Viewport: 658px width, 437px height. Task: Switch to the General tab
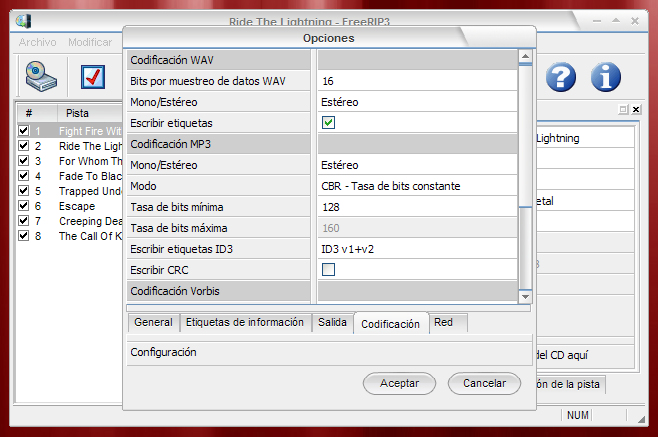pos(153,322)
